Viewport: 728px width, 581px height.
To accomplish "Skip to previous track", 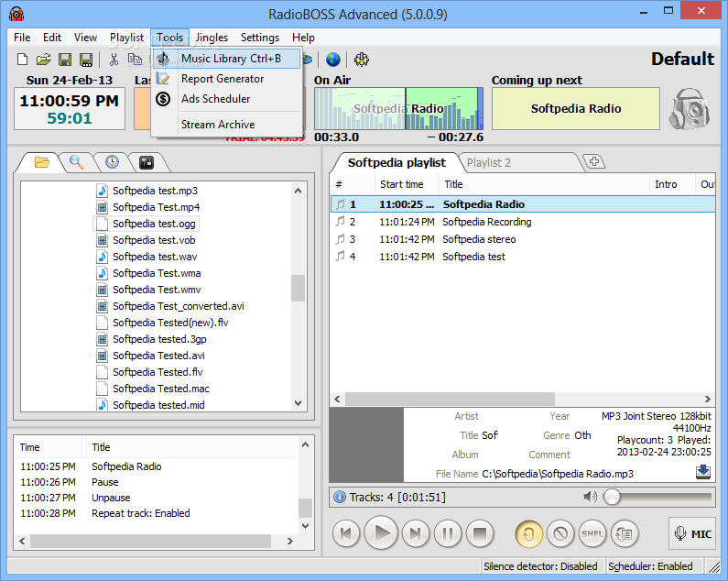I will pos(346,533).
